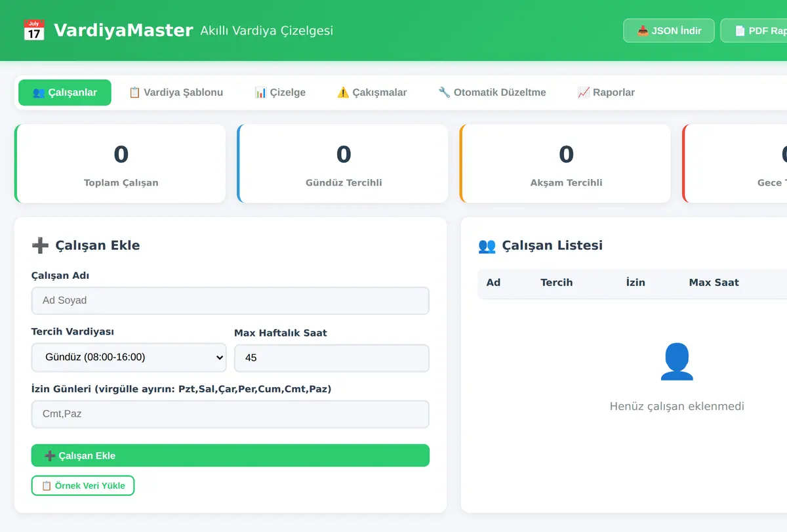787x532 pixels.
Task: Click the calendar logo icon beside VardiyaMaster
Action: click(x=34, y=30)
